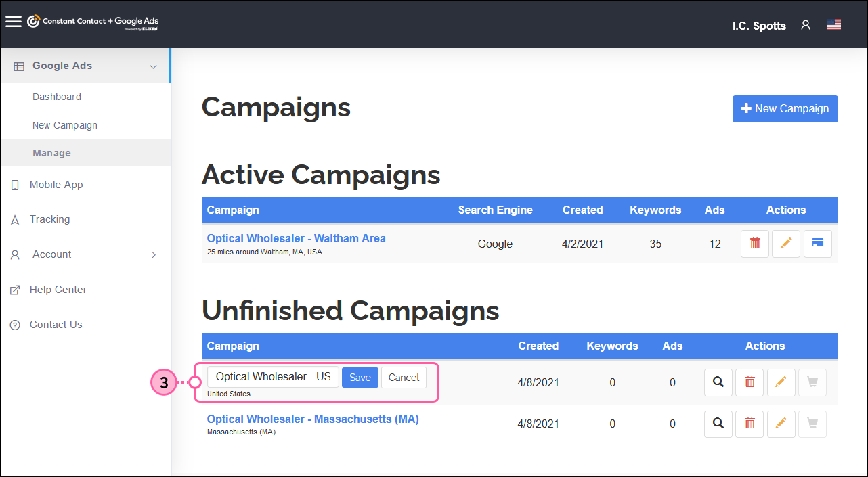Save the renamed Optical Wholesaler - US campaign
868x477 pixels.
point(360,377)
